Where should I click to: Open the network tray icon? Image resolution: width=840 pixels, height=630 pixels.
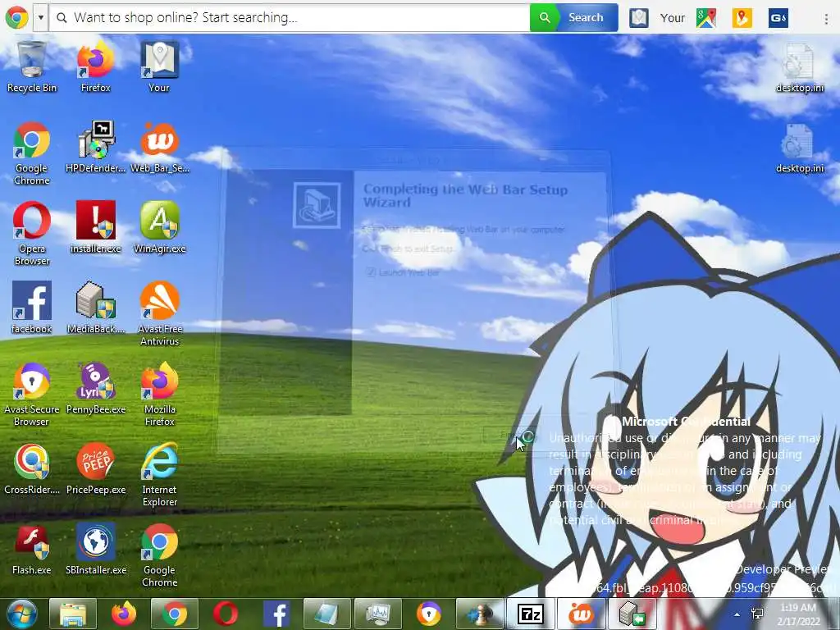click(757, 614)
